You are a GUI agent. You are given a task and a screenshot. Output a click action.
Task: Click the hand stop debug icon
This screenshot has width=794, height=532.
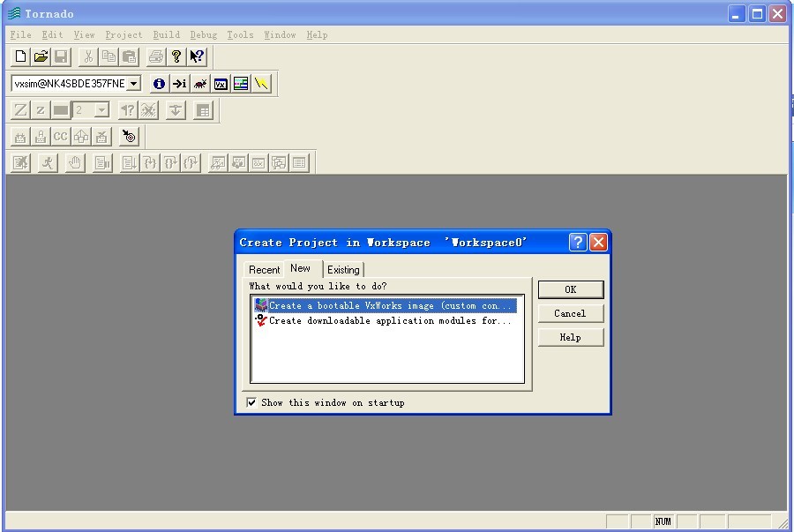(x=75, y=163)
